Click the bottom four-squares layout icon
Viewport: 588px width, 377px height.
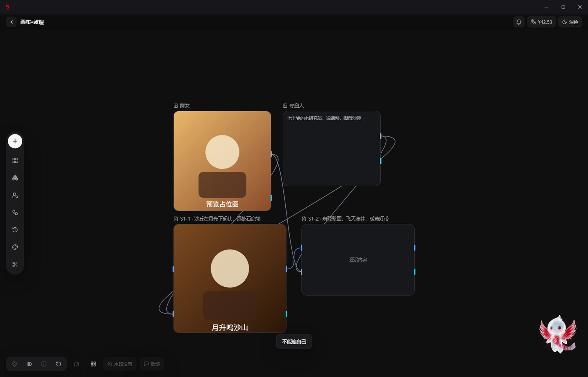93,364
